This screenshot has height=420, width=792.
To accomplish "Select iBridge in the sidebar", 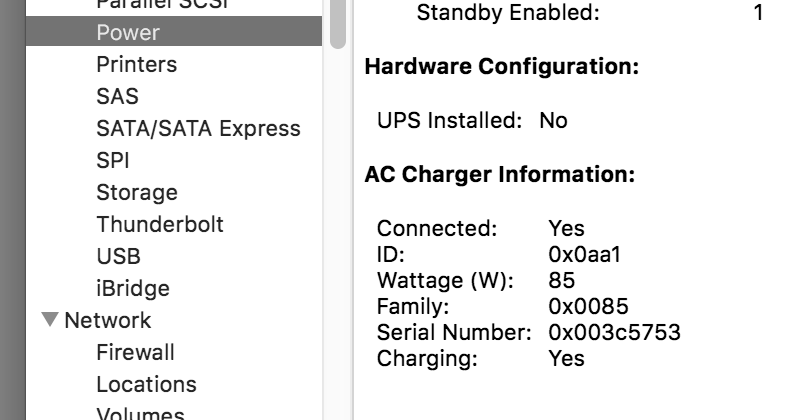I will point(133,288).
